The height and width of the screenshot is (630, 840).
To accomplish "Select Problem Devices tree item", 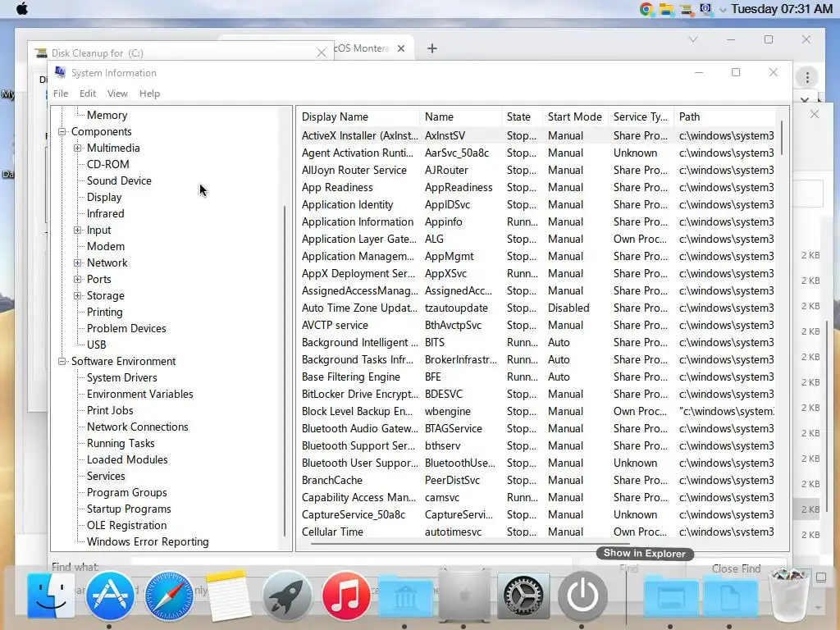I will (x=126, y=328).
